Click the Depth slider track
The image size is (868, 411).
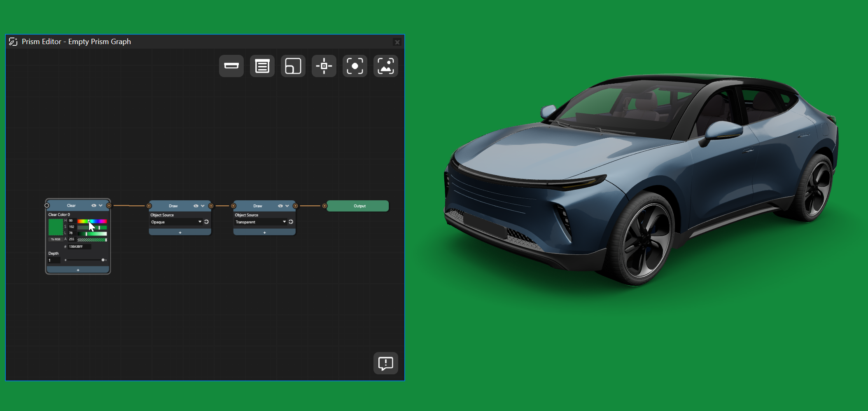85,260
